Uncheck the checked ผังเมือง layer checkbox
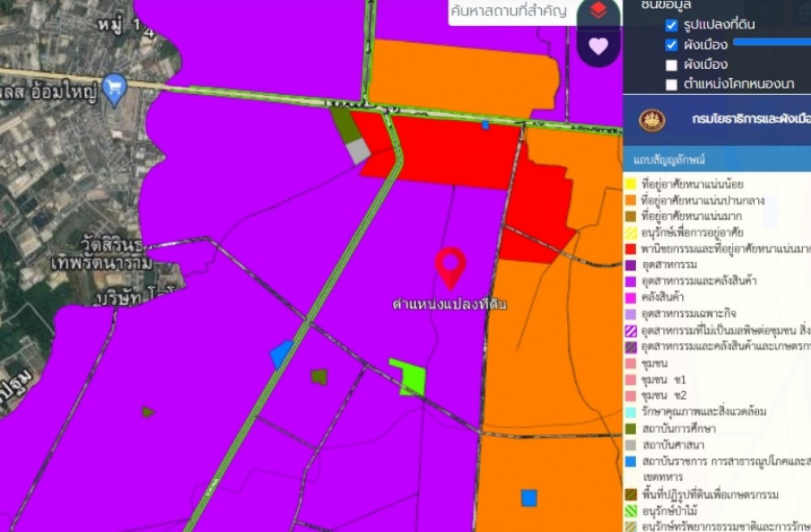 pyautogui.click(x=671, y=45)
